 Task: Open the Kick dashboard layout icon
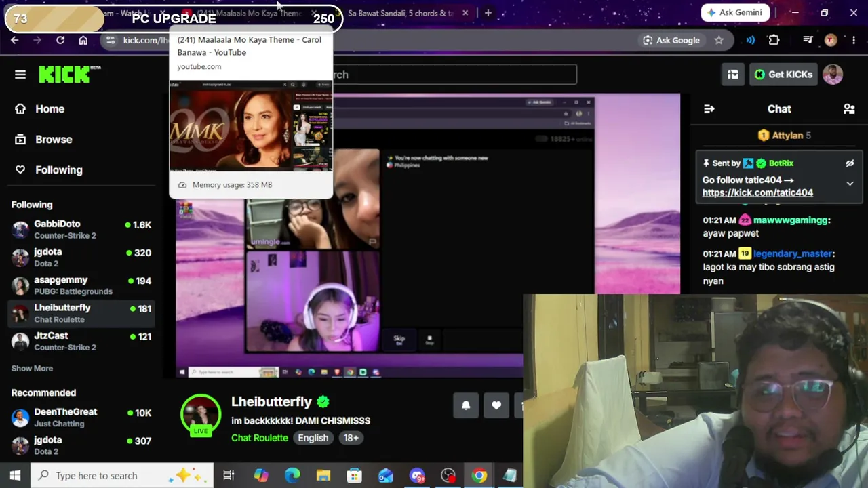click(733, 75)
